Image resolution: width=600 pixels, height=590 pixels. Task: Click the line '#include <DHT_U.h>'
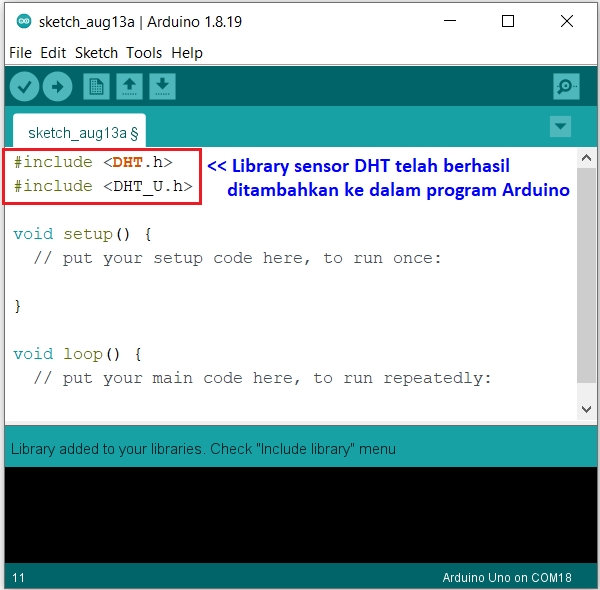[x=103, y=186]
